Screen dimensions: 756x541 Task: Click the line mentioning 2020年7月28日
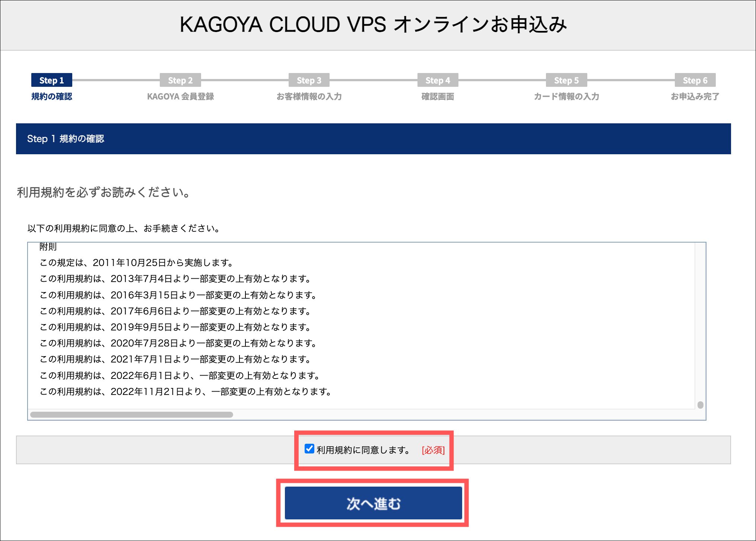pos(178,343)
